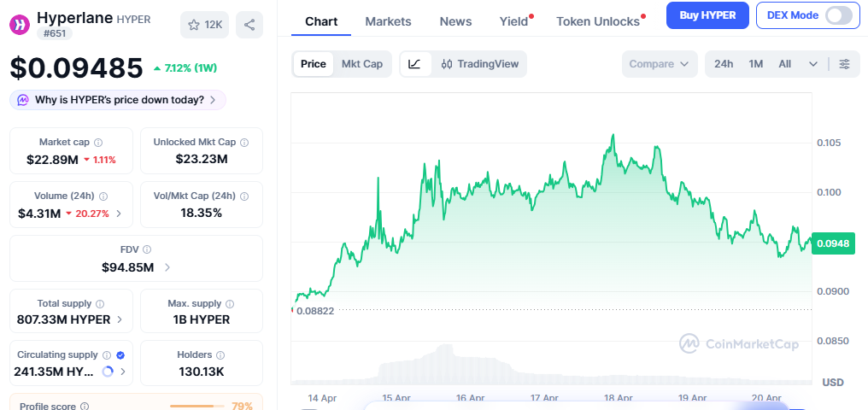This screenshot has height=410, width=868.
Task: Click Vol/Mkt Cap value 18.35%
Action: (202, 213)
